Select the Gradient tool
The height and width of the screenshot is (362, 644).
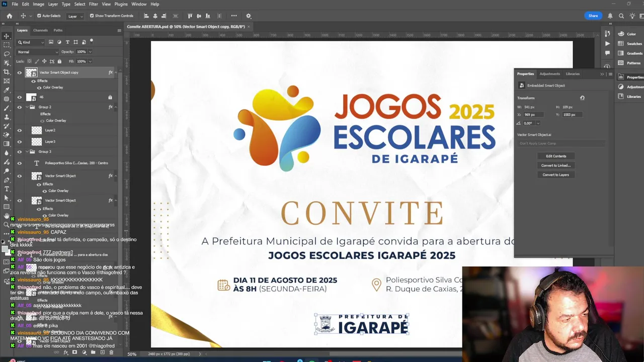pyautogui.click(x=7, y=144)
